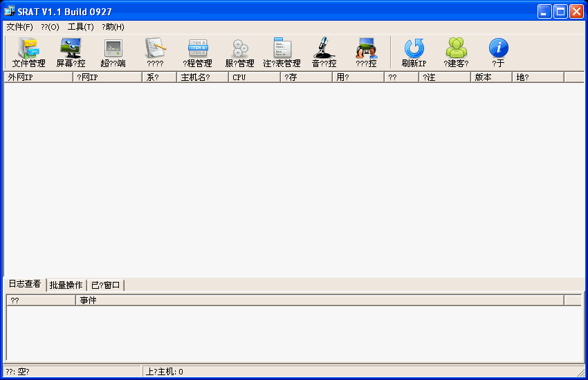
Task: Open the 工具(T) menu
Action: [x=80, y=27]
